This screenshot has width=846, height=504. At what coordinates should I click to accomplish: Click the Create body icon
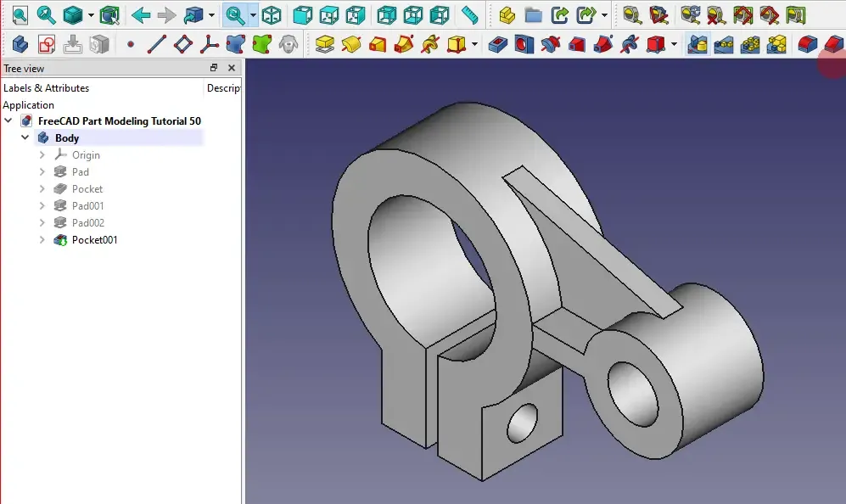(20, 44)
